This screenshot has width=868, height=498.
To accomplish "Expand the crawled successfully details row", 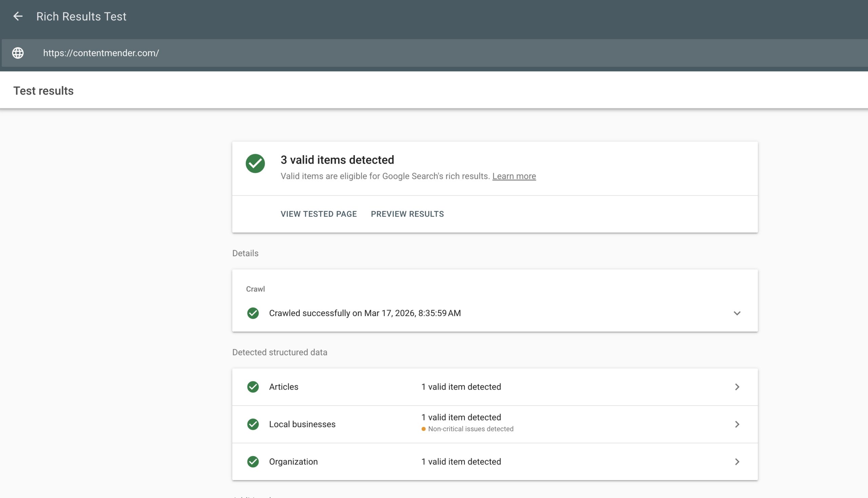I will 737,313.
